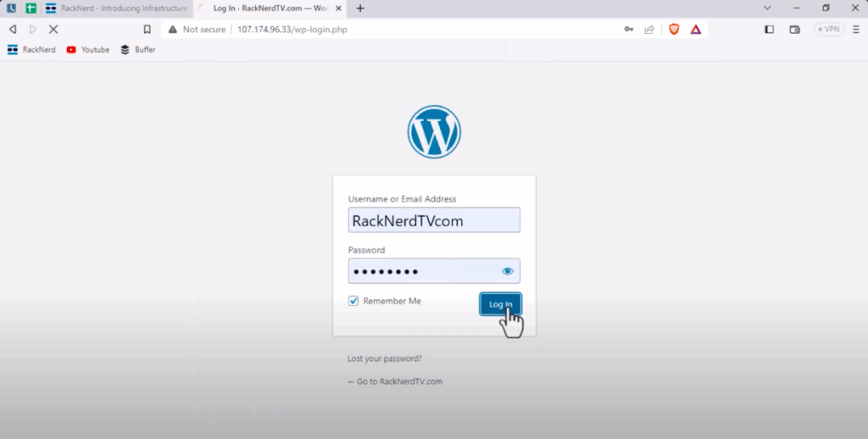
Task: Follow the Go to RackNerdTV.com link
Action: [x=395, y=381]
